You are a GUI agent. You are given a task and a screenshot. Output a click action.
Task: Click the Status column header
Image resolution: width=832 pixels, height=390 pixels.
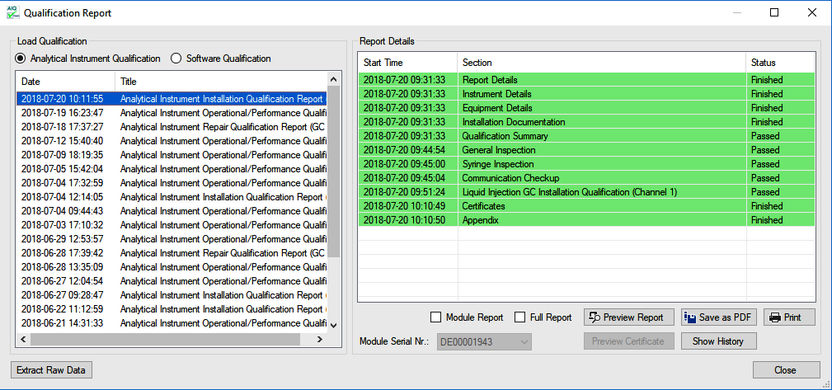[x=781, y=63]
